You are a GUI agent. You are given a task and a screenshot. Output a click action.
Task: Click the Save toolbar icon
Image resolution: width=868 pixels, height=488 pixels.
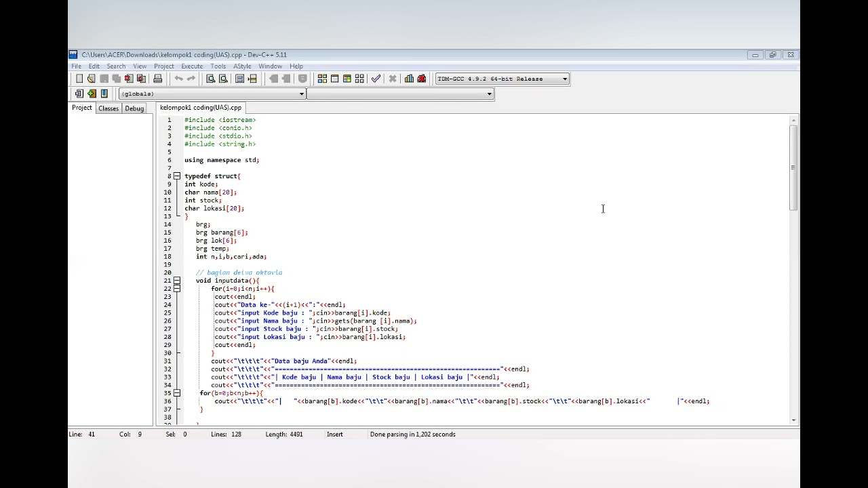point(104,79)
